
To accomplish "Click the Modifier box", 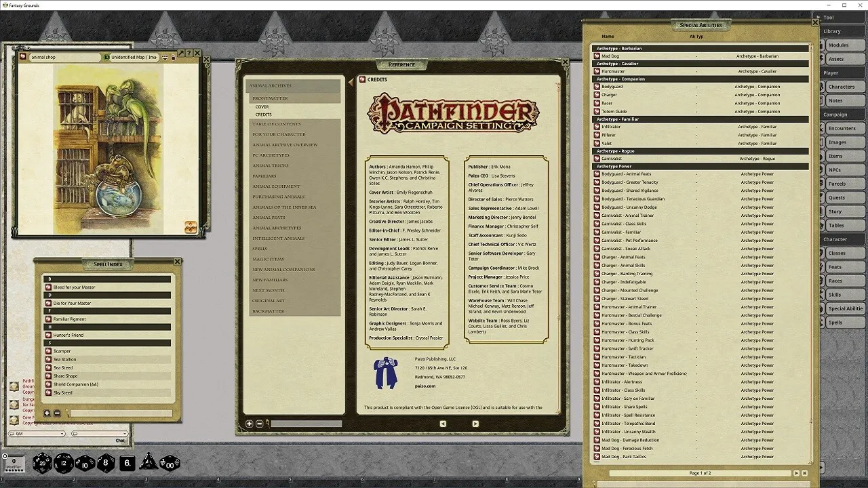I will click(x=14, y=464).
